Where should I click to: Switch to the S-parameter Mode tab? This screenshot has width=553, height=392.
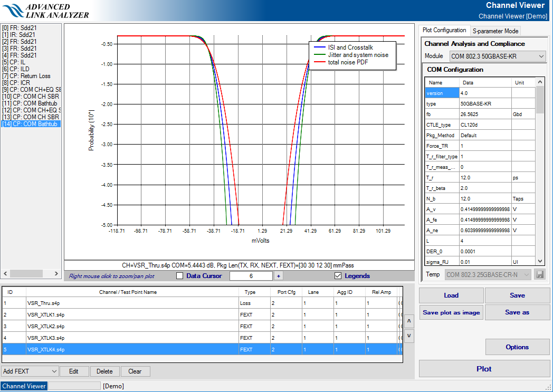495,31
